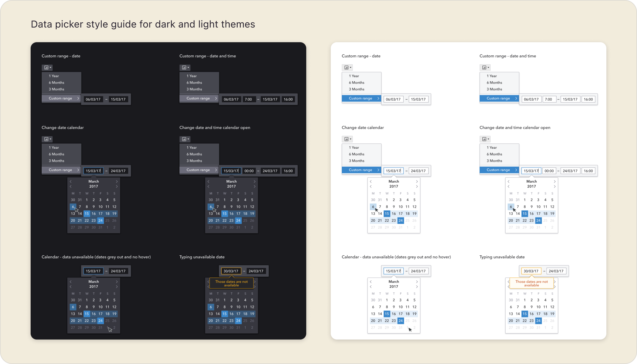Go to next month in dark 'Change date calendar'
This screenshot has height=364, width=637.
[117, 181]
